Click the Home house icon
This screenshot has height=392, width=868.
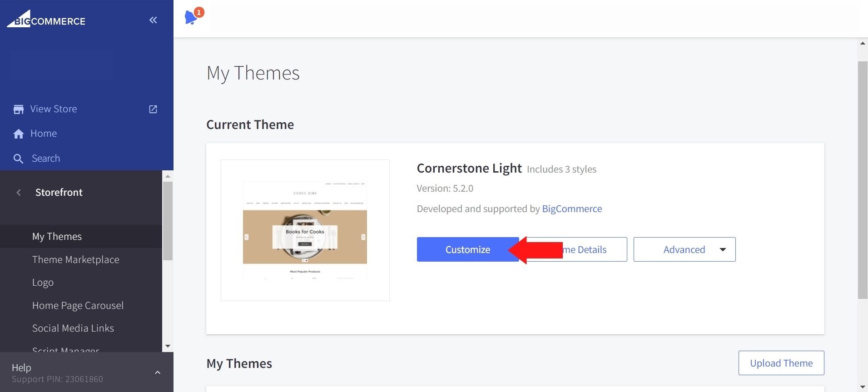click(x=19, y=134)
